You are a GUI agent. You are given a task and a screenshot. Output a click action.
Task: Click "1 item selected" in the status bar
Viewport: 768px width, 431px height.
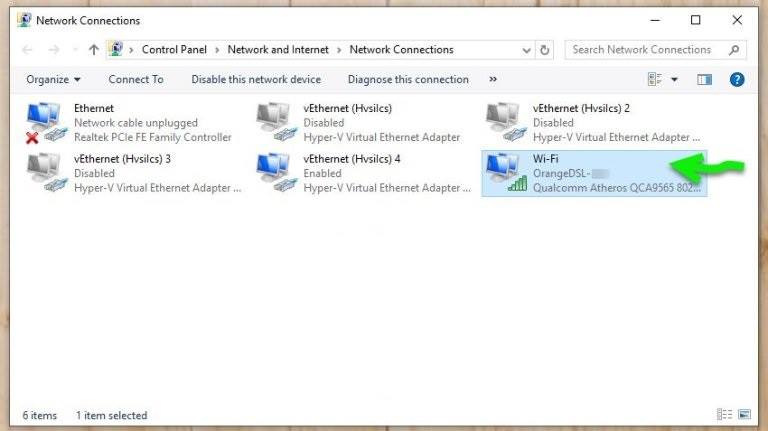(111, 415)
